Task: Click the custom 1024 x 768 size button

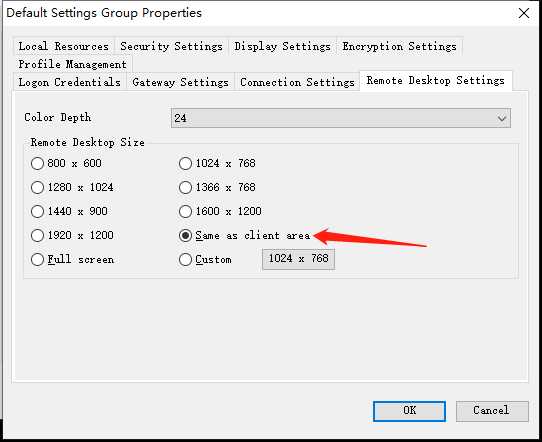Action: pyautogui.click(x=298, y=259)
